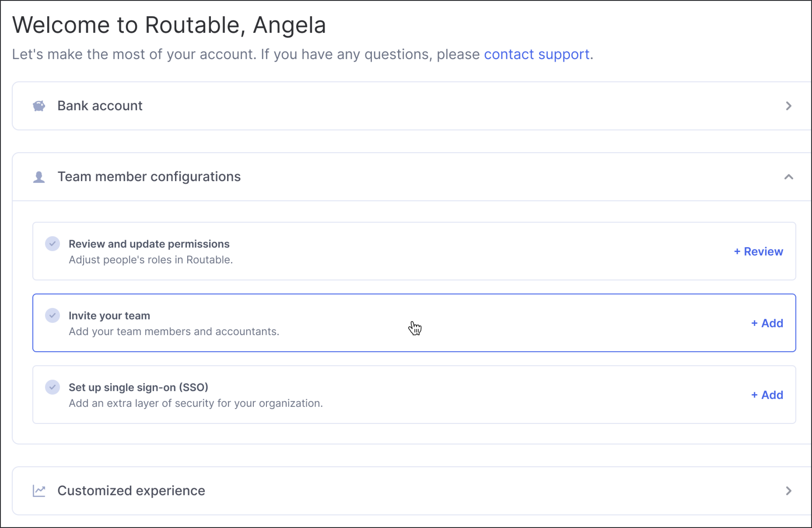Select the Bank account section title
The image size is (812, 528).
tap(100, 106)
